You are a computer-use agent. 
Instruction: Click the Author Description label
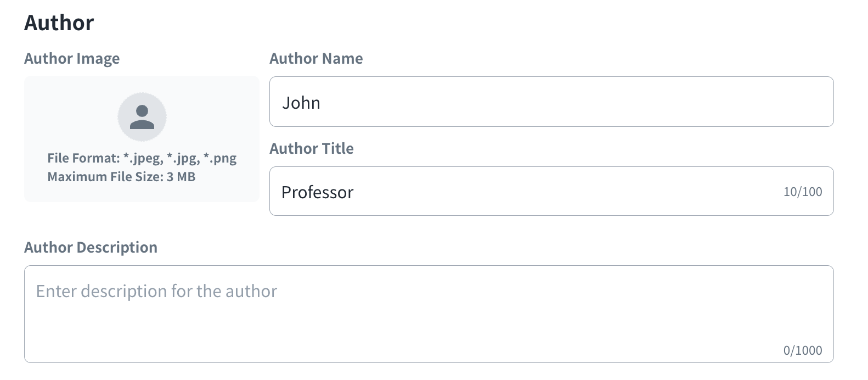pos(91,248)
